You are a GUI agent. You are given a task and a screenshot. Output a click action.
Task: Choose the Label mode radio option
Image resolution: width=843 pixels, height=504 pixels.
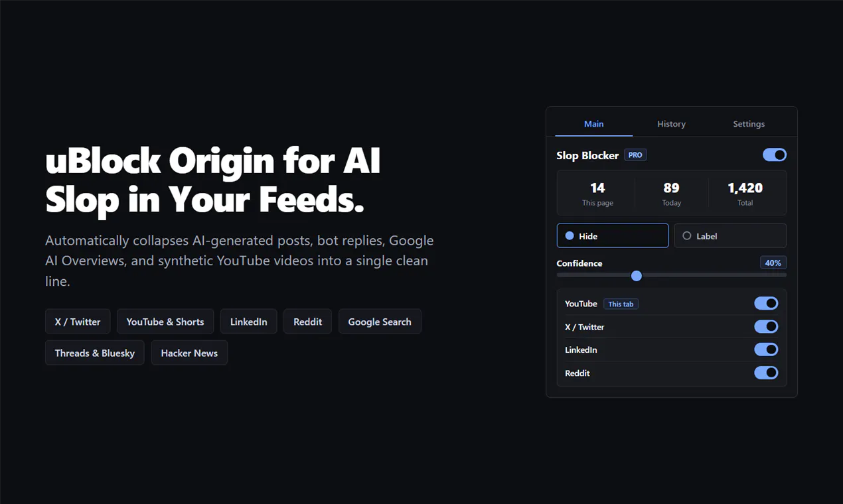point(730,235)
